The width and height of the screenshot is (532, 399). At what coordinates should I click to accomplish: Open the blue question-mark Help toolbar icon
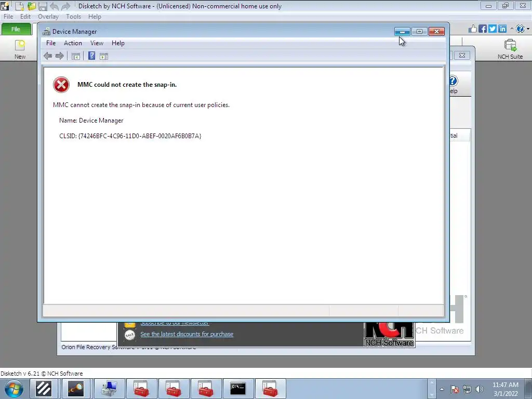coord(91,56)
